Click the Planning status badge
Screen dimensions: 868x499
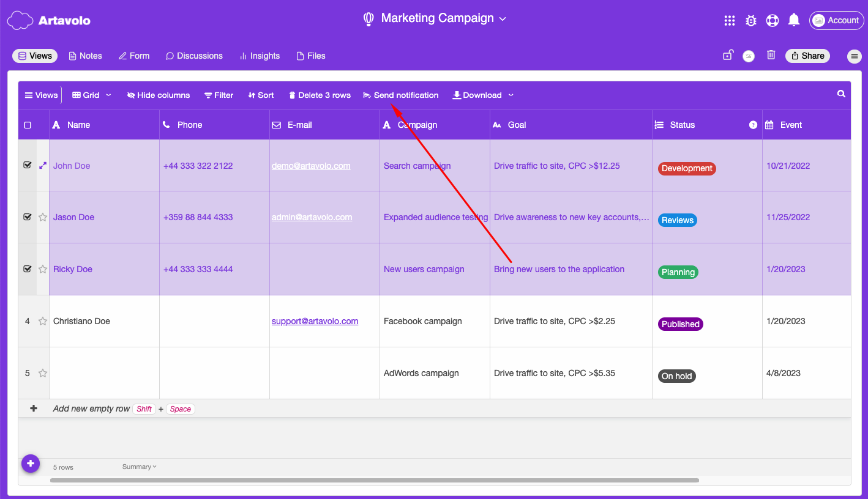point(678,272)
